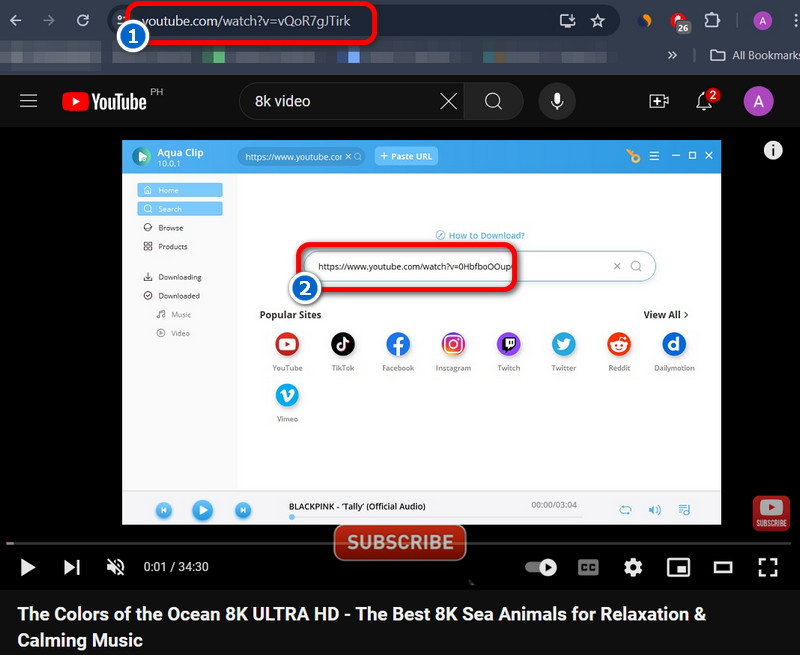
Task: Click the browser forward arrow
Action: [49, 20]
